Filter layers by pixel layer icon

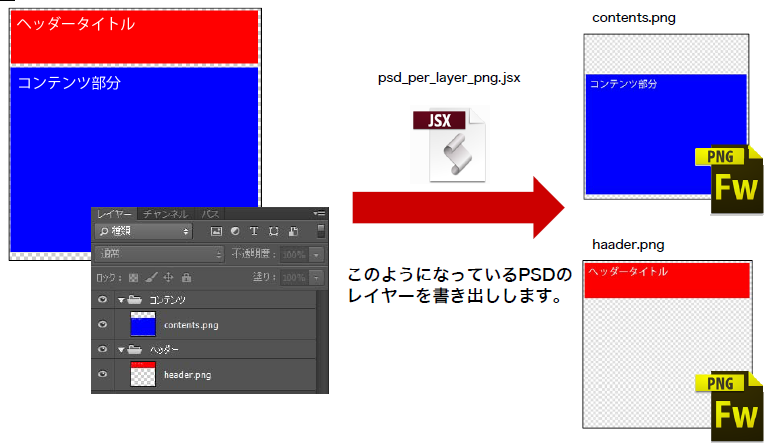[216, 231]
